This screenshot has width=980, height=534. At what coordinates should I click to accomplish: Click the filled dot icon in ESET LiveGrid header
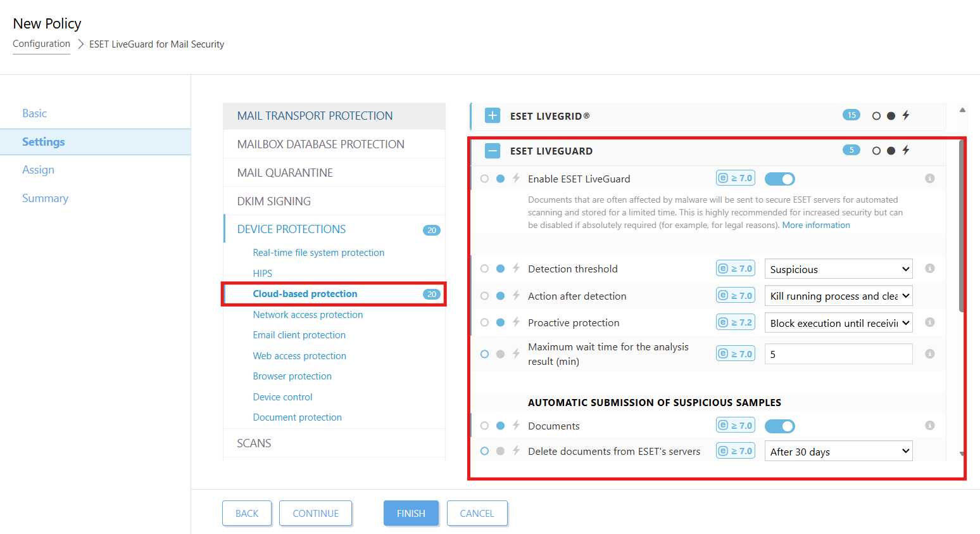pos(891,116)
